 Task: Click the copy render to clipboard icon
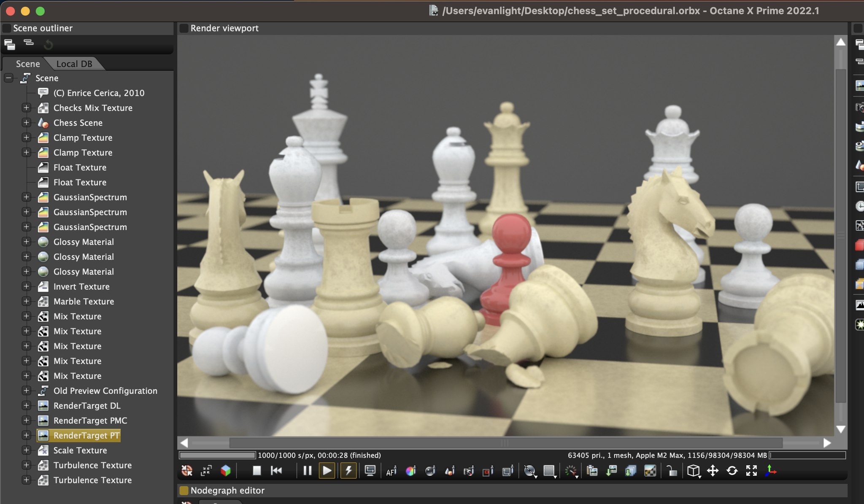592,471
